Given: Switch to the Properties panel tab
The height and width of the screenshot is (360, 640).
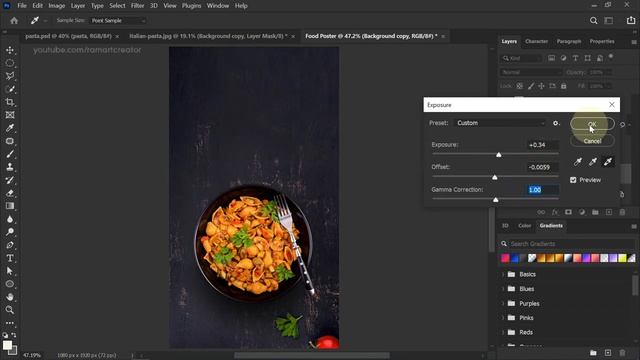Looking at the screenshot, I should click(x=602, y=42).
